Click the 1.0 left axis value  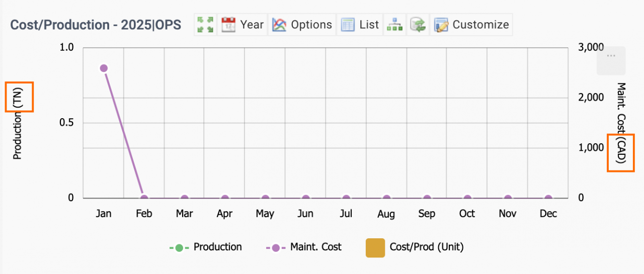(67, 47)
